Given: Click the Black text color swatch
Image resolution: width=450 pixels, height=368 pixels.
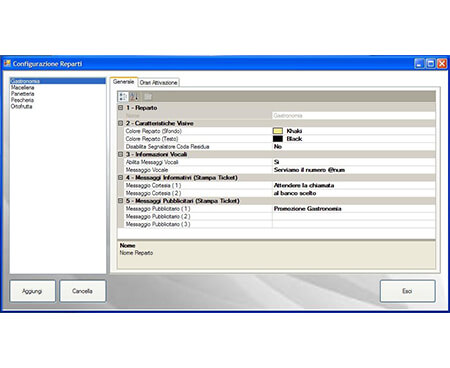Looking at the screenshot, I should click(x=278, y=139).
